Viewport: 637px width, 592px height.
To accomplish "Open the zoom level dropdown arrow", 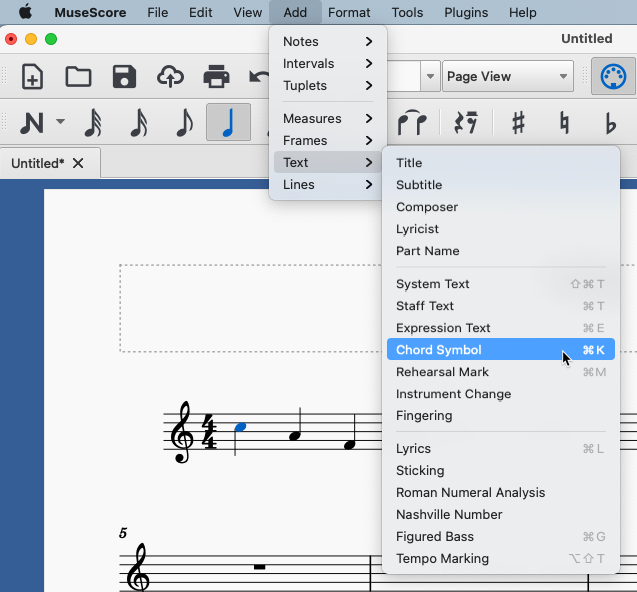I will tap(430, 76).
